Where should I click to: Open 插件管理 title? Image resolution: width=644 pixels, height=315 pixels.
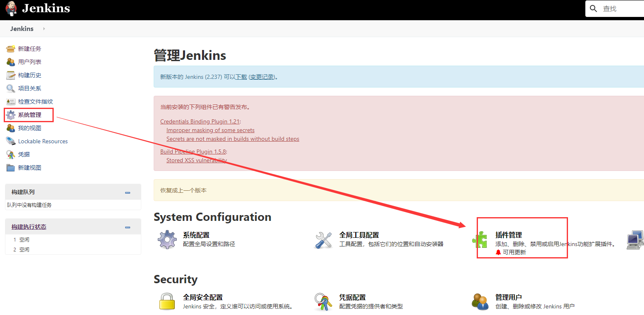pos(509,235)
